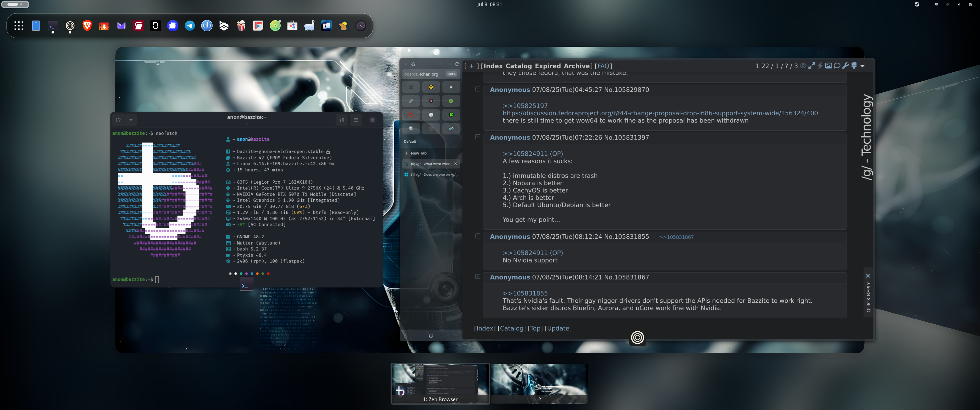
Task: Close the Quick Reply side panel
Action: (x=868, y=276)
